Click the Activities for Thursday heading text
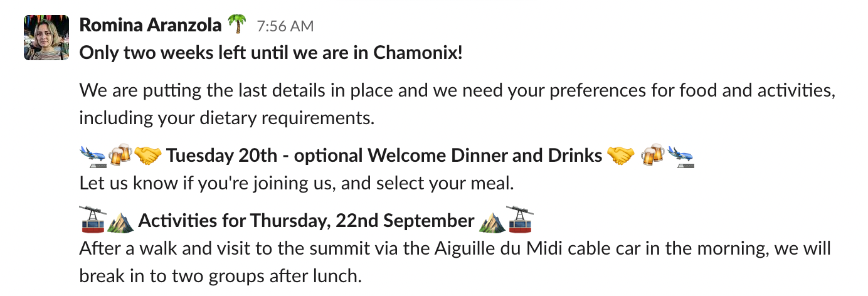This screenshot has height=296, width=868. (x=306, y=221)
